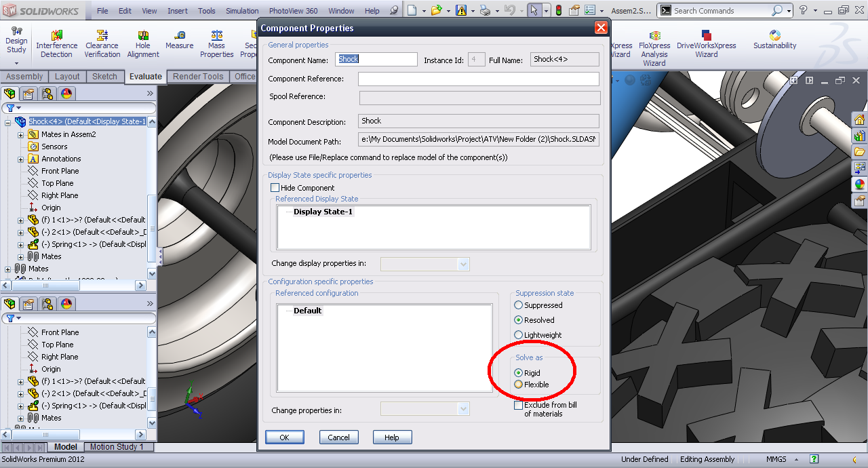Start FloXpress Analysis Wizard
Screen dimensions: 868x468
(x=654, y=48)
